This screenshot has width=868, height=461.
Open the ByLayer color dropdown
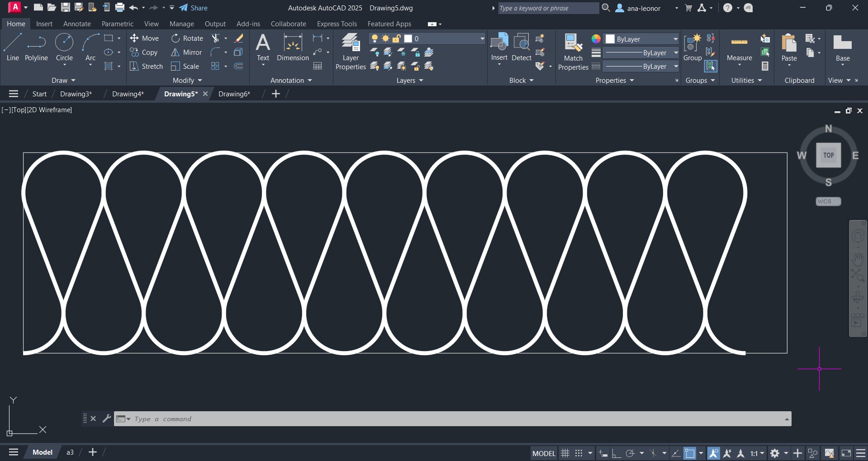point(675,39)
